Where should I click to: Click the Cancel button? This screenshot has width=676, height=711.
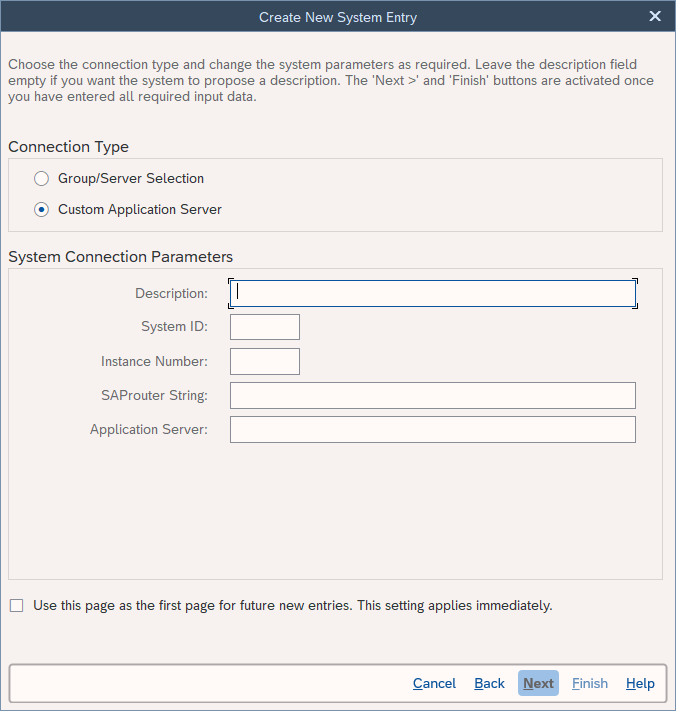coord(434,683)
